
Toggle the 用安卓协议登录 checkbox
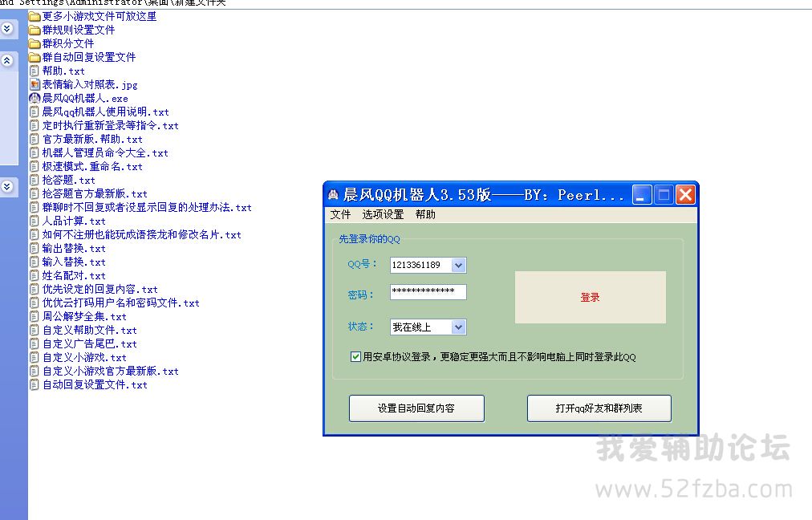(x=355, y=356)
